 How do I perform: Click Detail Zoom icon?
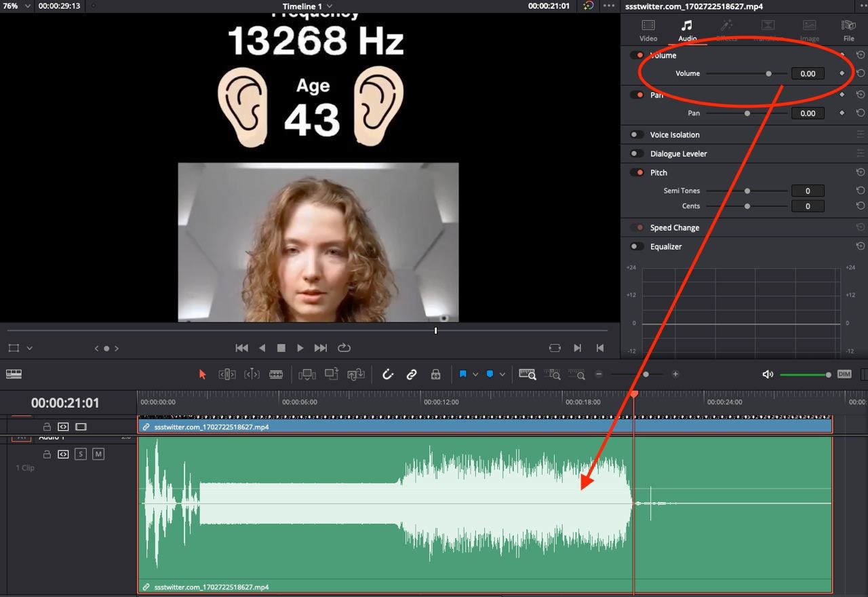pyautogui.click(x=553, y=374)
